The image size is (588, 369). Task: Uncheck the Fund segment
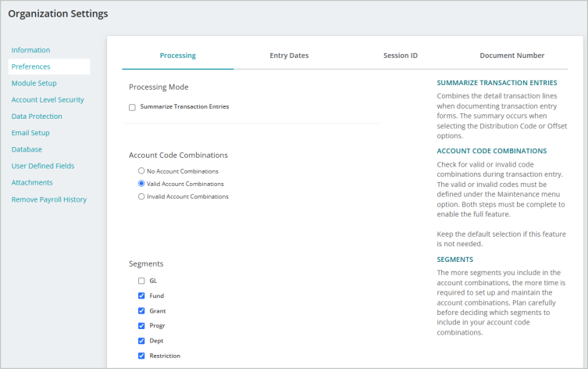click(141, 296)
